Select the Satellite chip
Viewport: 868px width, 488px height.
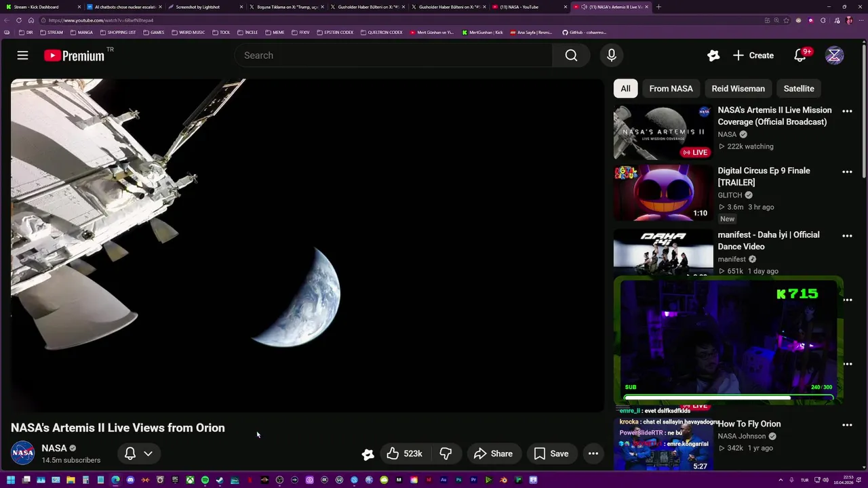click(799, 89)
